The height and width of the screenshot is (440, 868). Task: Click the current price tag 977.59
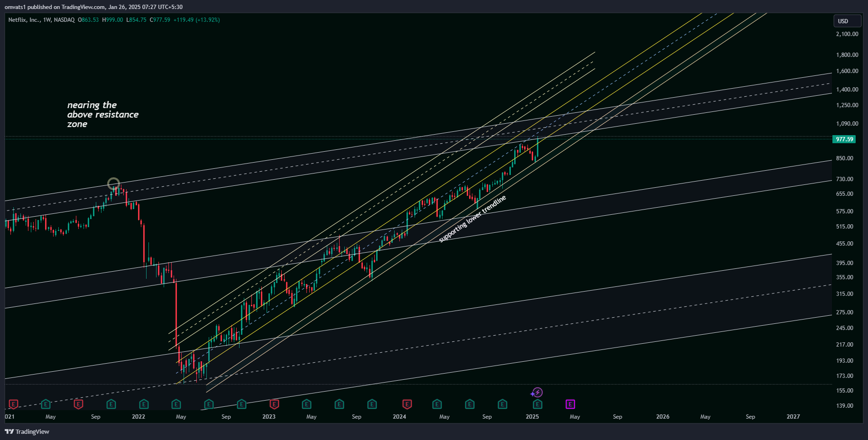click(x=844, y=139)
